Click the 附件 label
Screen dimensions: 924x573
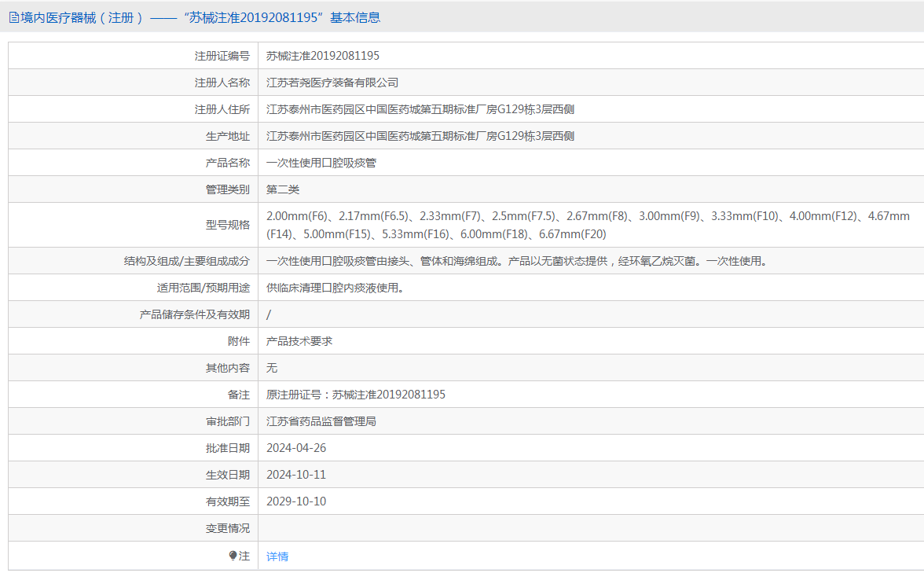pyautogui.click(x=239, y=341)
